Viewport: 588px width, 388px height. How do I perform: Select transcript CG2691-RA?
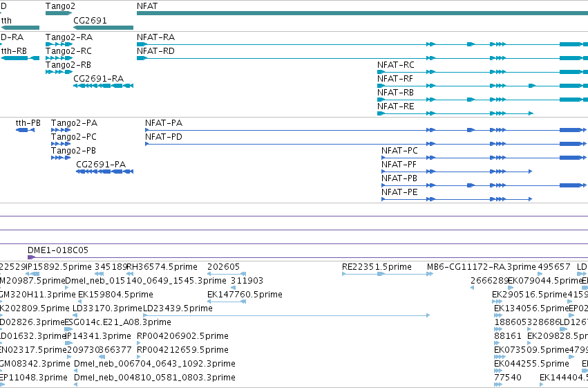[103, 86]
